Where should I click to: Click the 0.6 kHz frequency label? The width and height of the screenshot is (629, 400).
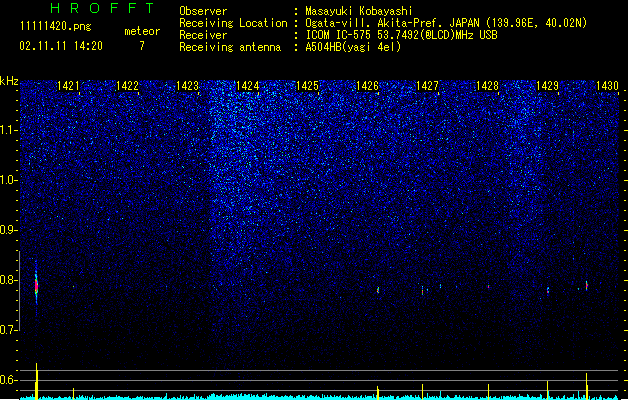(8, 380)
